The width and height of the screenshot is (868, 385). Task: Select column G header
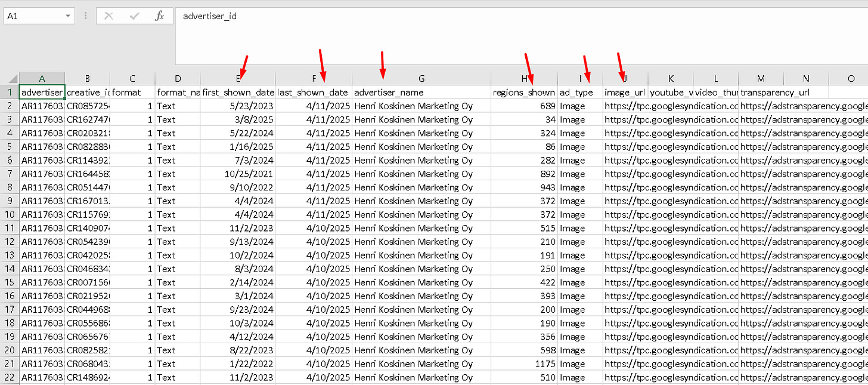point(421,79)
